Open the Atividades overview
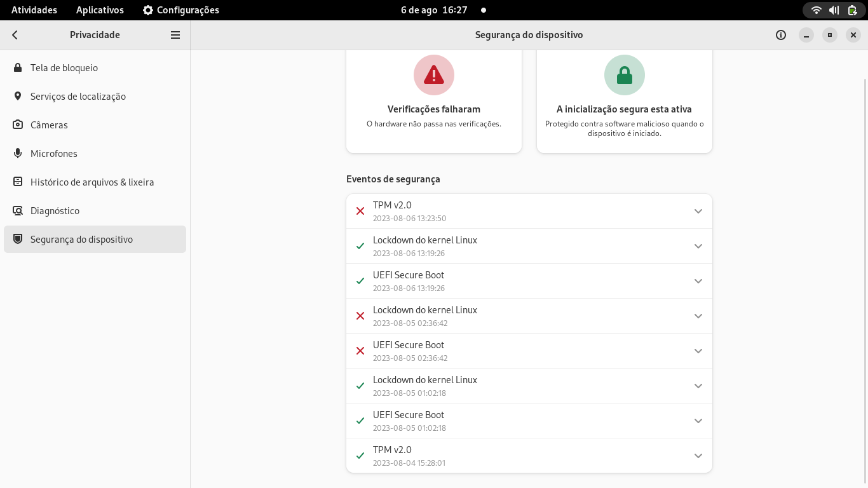Image resolution: width=868 pixels, height=488 pixels. (x=34, y=10)
